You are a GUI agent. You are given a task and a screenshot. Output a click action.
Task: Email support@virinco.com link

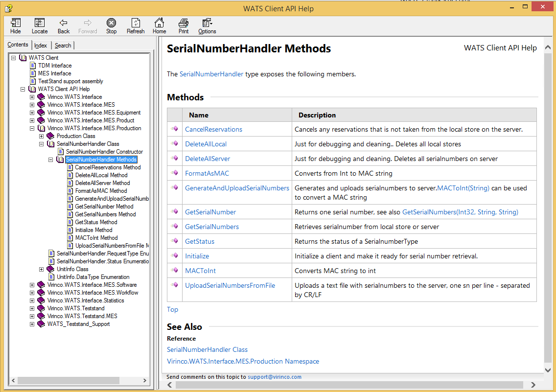[275, 377]
